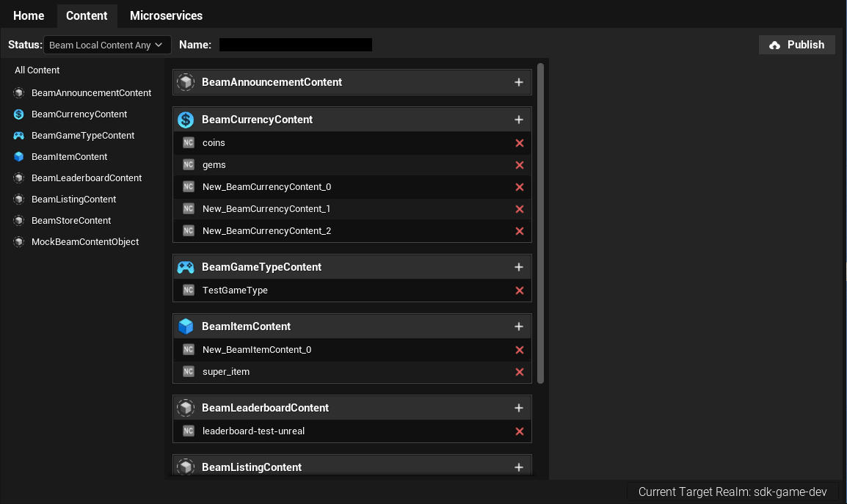This screenshot has height=504, width=847.
Task: Delete leaderboard-test-unreal entry
Action: 520,431
